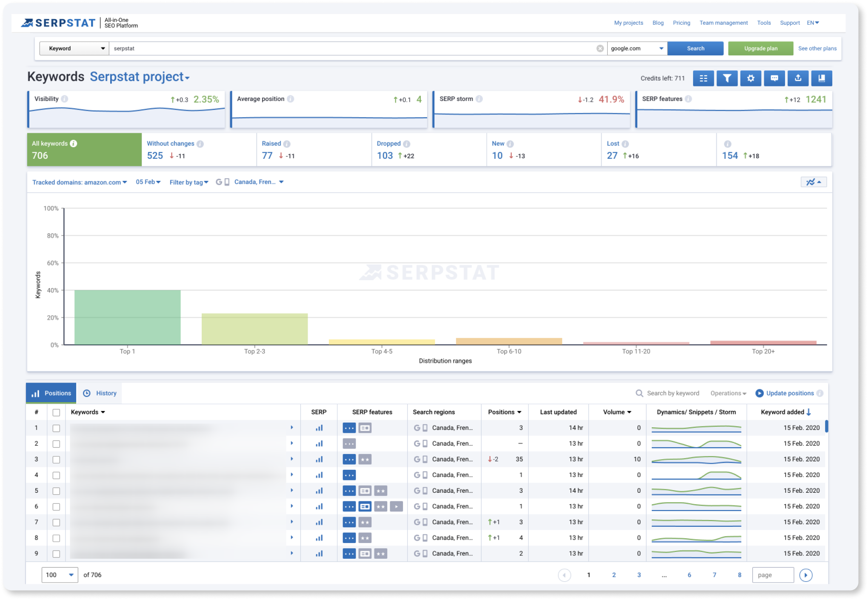Expand the Serpstat project selector

[x=140, y=77]
